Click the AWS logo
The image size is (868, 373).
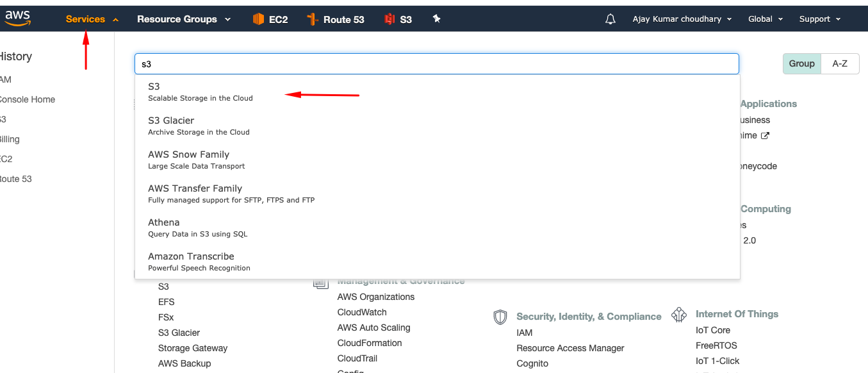coord(17,19)
